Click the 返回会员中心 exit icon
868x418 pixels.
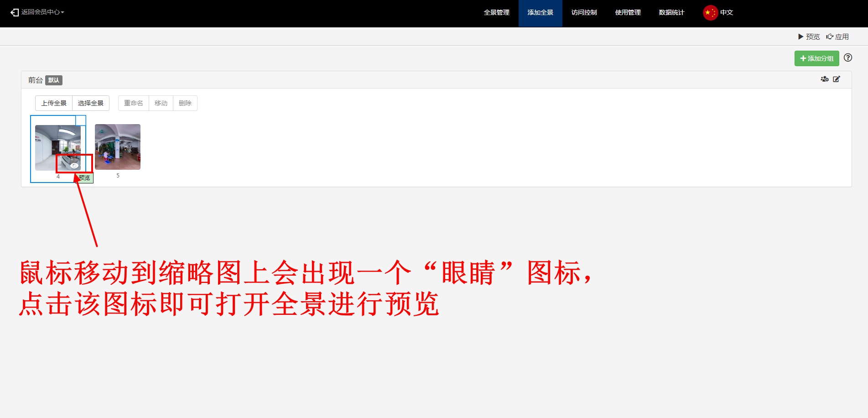coord(15,12)
